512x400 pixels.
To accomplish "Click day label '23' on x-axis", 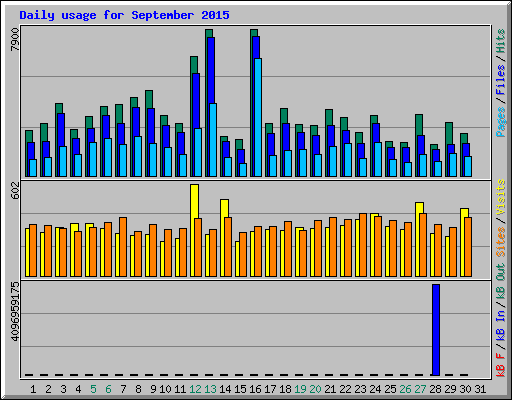I will point(360,389).
